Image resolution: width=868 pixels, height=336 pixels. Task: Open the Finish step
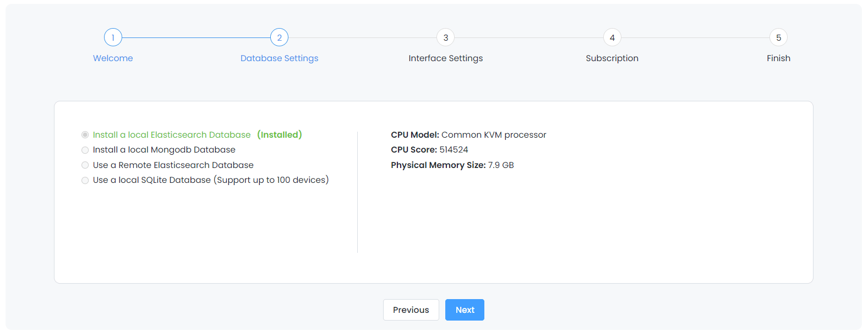(778, 58)
